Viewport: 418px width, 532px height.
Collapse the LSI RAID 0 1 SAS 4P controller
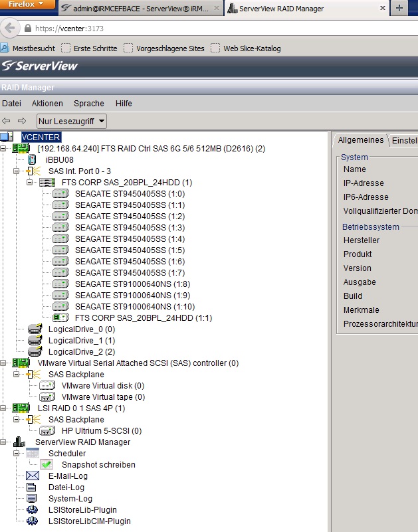coord(3,408)
